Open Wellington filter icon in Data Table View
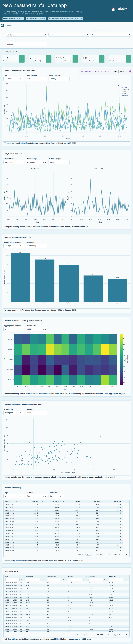 click(126, 580)
